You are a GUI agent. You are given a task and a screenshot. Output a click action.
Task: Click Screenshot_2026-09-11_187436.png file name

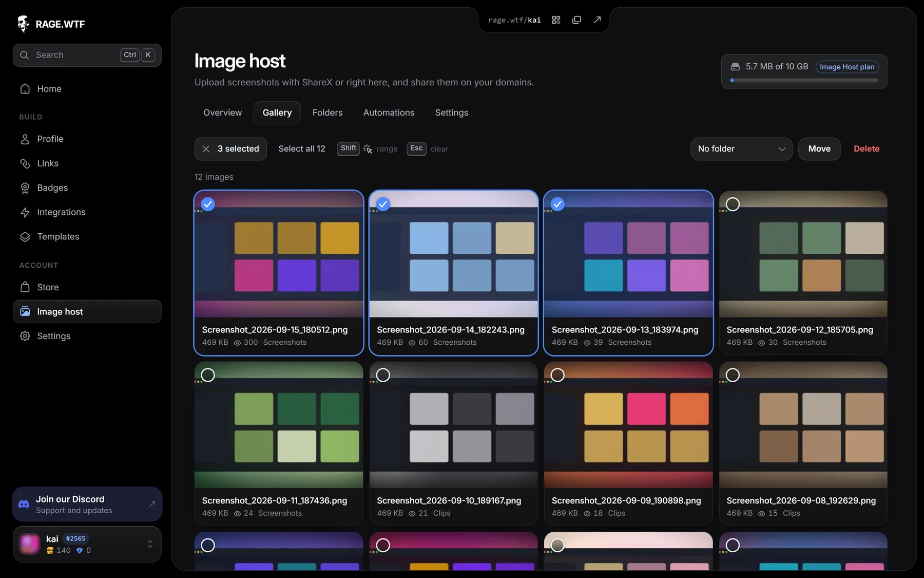coord(275,500)
